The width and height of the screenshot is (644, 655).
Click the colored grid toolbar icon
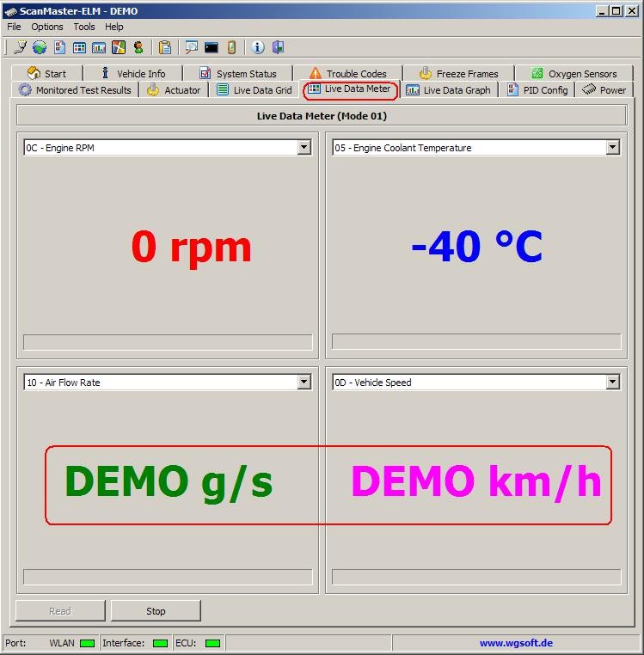click(119, 47)
